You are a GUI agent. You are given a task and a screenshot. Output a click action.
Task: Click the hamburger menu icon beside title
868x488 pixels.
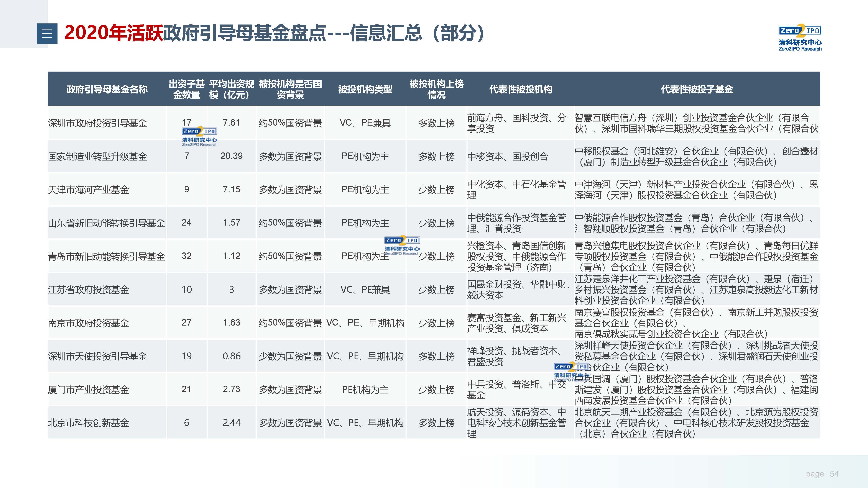coord(47,34)
